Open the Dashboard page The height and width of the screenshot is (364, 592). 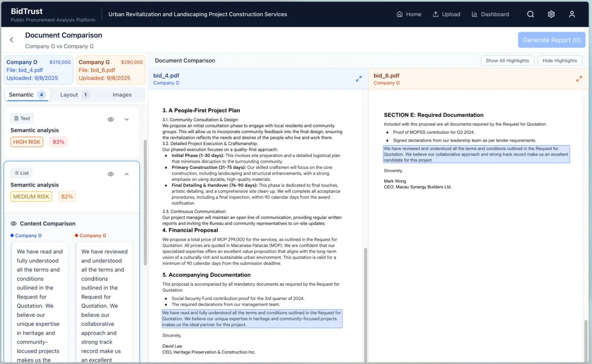(490, 14)
